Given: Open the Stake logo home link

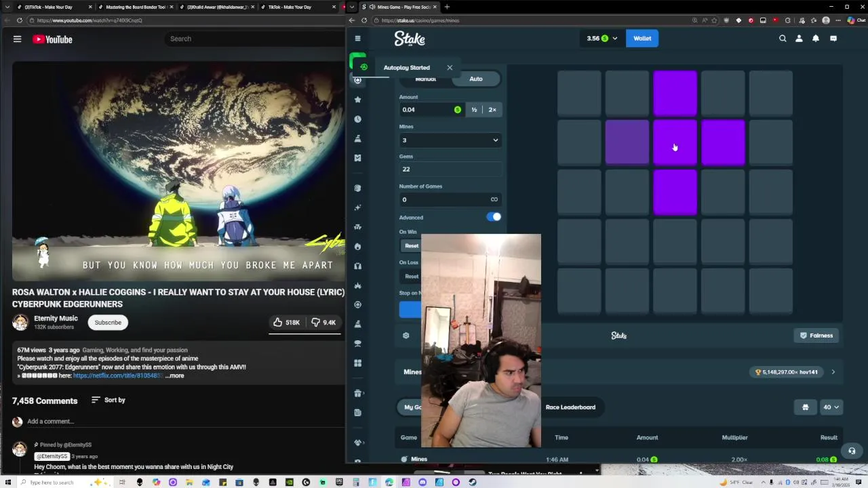Looking at the screenshot, I should (x=410, y=39).
